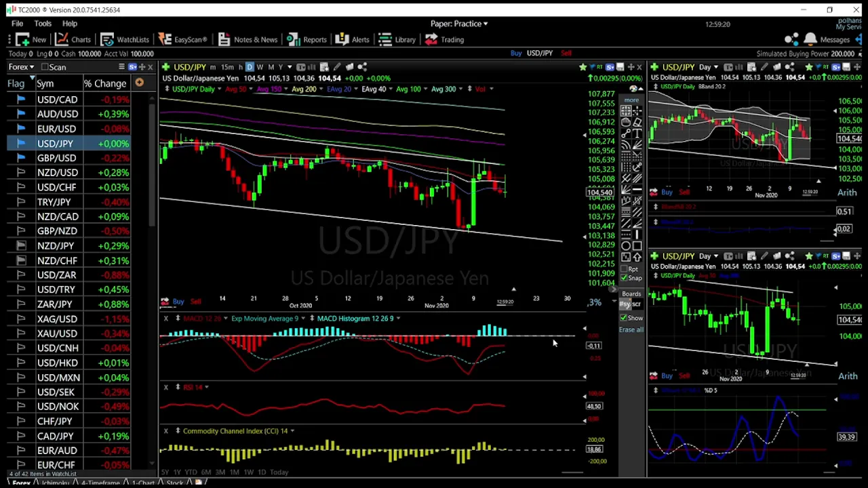Open the Alerts toolbar item
The width and height of the screenshot is (868, 488).
pos(353,39)
